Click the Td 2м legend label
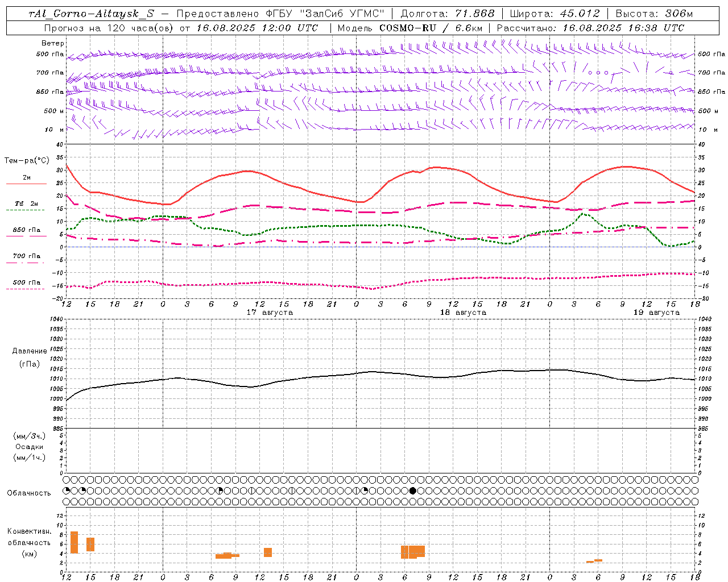This screenshot has height=582, width=728. pos(27,203)
